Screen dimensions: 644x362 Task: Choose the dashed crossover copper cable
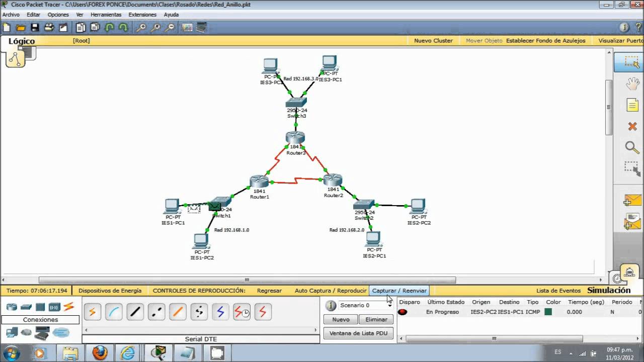pyautogui.click(x=156, y=312)
